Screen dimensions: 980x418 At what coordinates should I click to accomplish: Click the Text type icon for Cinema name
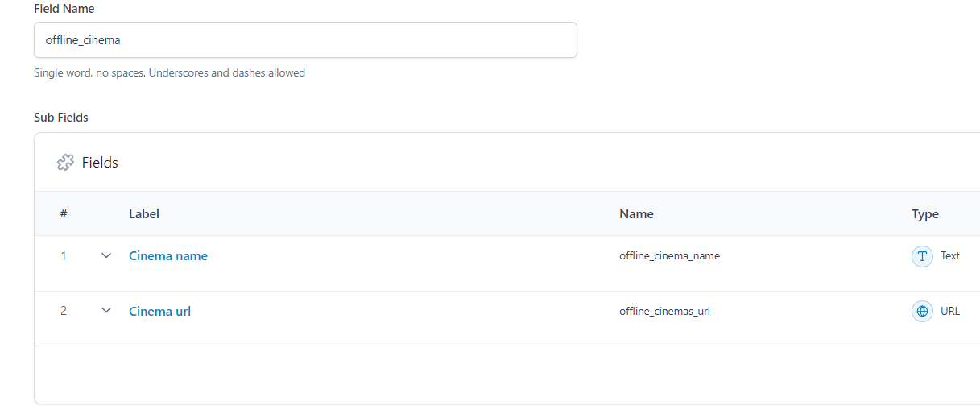922,256
